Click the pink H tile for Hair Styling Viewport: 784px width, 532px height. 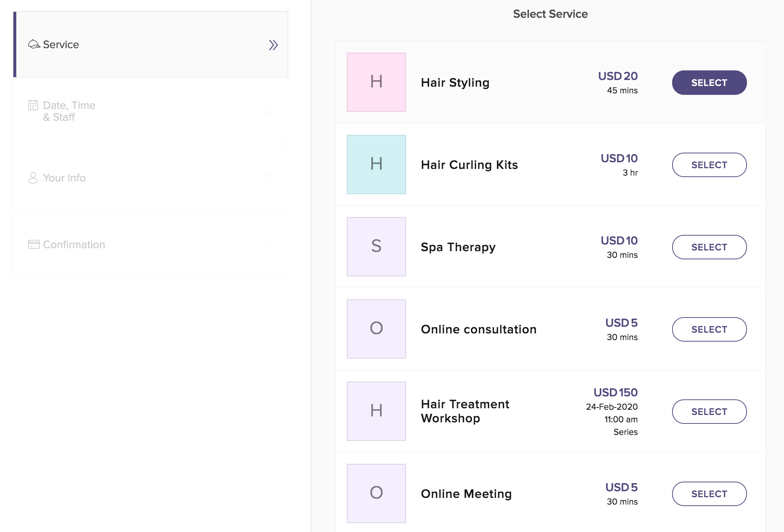point(376,82)
